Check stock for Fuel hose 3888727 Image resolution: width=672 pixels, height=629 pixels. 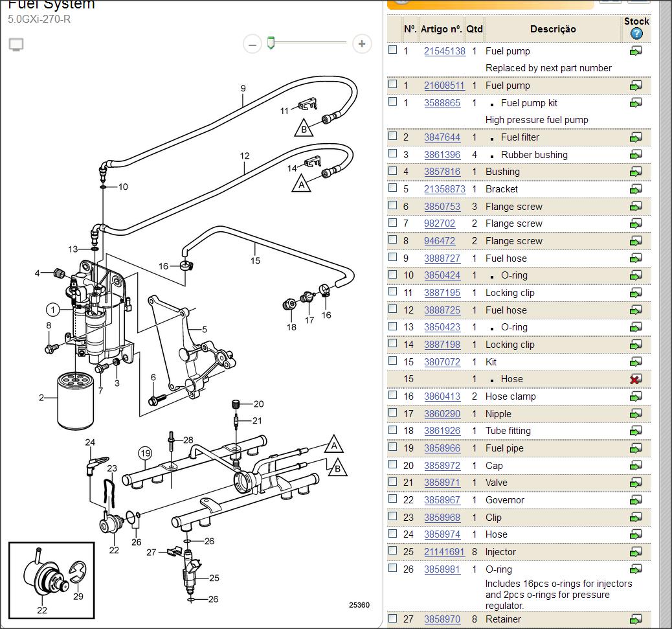[x=636, y=258]
